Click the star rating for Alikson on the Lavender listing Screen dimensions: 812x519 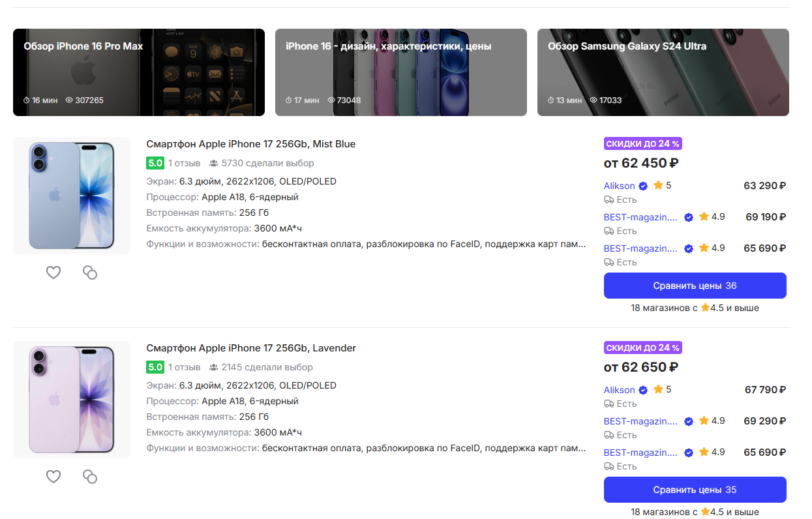(x=662, y=390)
